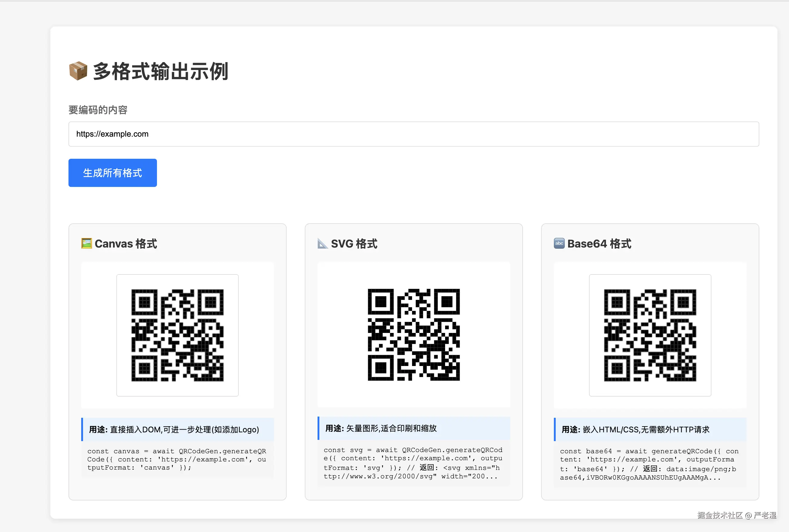Click the 要编码的内容 field label
789x532 pixels.
point(98,110)
